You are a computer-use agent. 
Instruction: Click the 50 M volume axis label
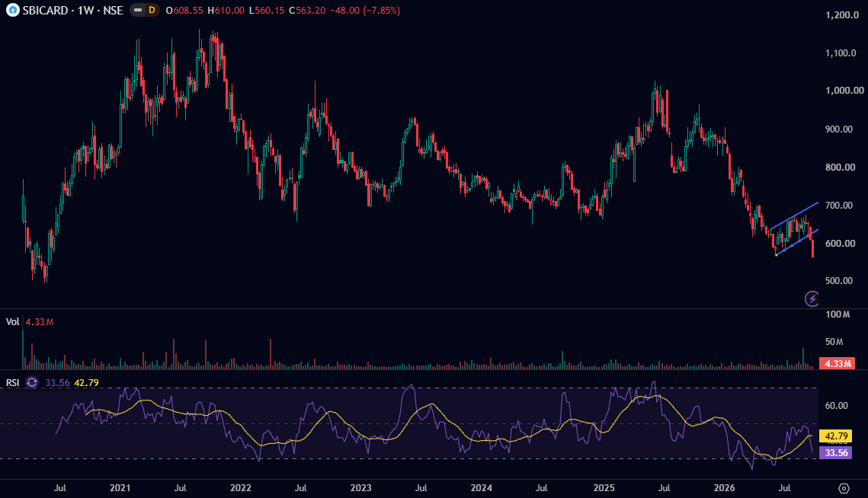[834, 341]
